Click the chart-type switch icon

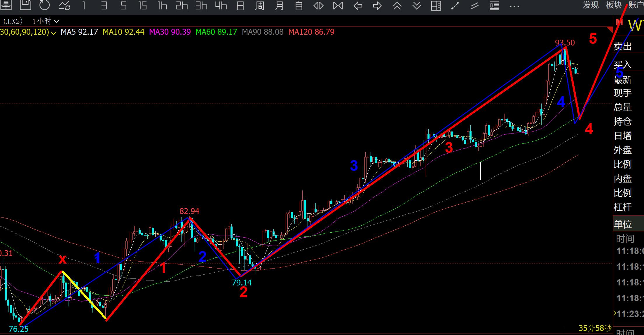point(64,5)
